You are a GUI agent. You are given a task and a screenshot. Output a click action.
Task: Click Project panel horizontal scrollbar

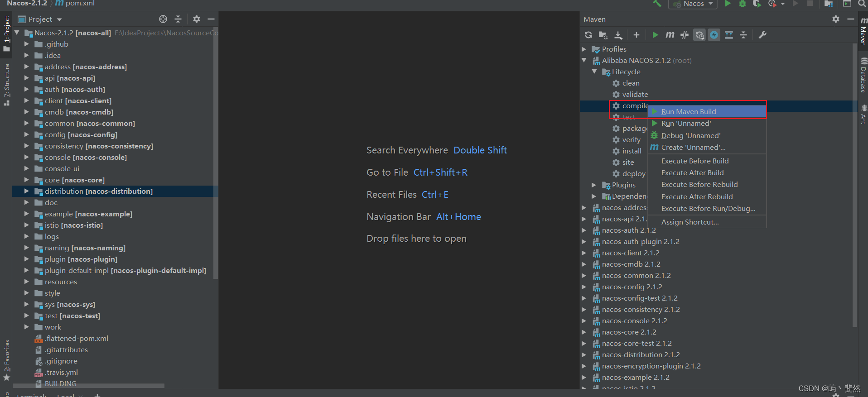(x=88, y=386)
